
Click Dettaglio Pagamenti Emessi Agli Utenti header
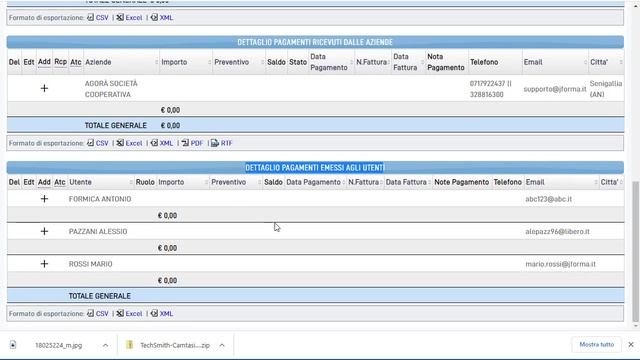tap(315, 167)
